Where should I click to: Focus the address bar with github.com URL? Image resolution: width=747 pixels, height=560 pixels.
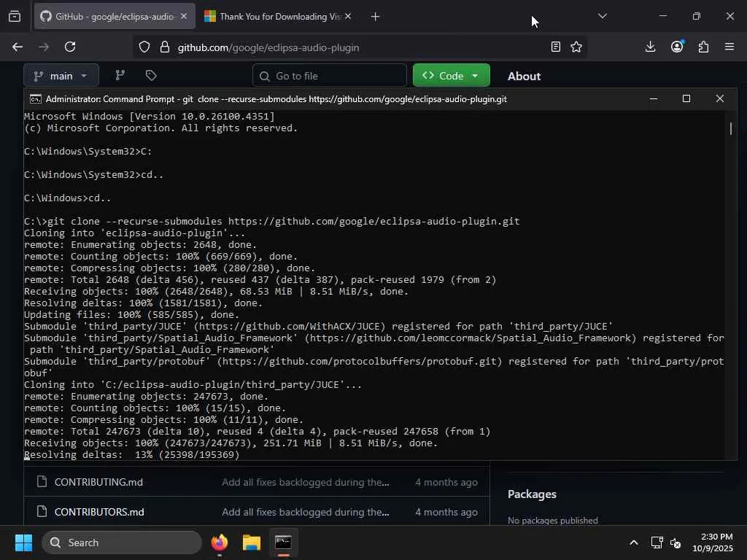pos(360,47)
